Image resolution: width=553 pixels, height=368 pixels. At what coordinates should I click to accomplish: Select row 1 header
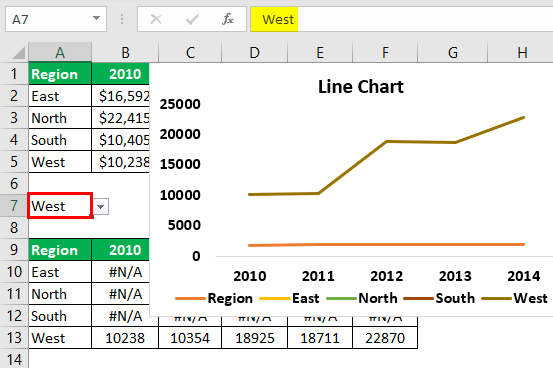pos(14,74)
